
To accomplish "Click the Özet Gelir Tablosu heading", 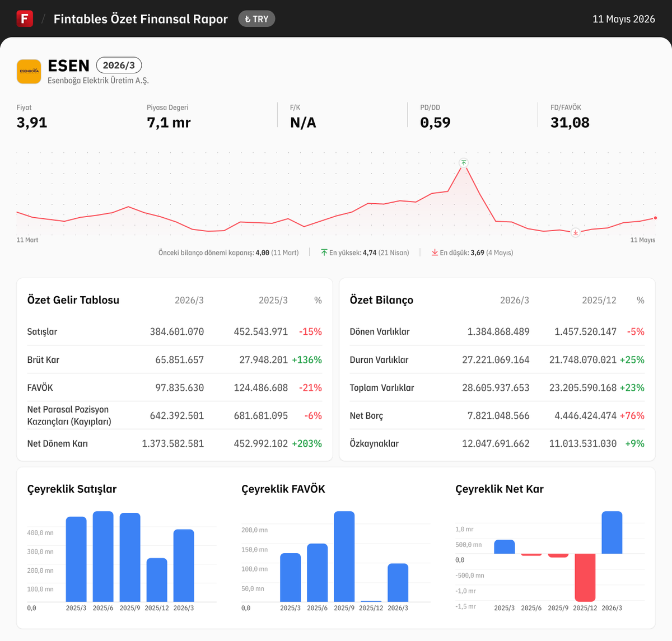I will [x=73, y=300].
